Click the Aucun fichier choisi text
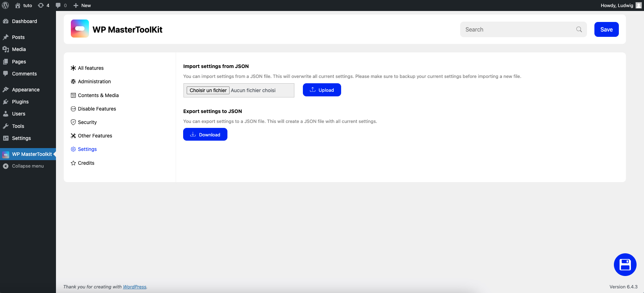Viewport: 644px width, 293px height. tap(253, 90)
